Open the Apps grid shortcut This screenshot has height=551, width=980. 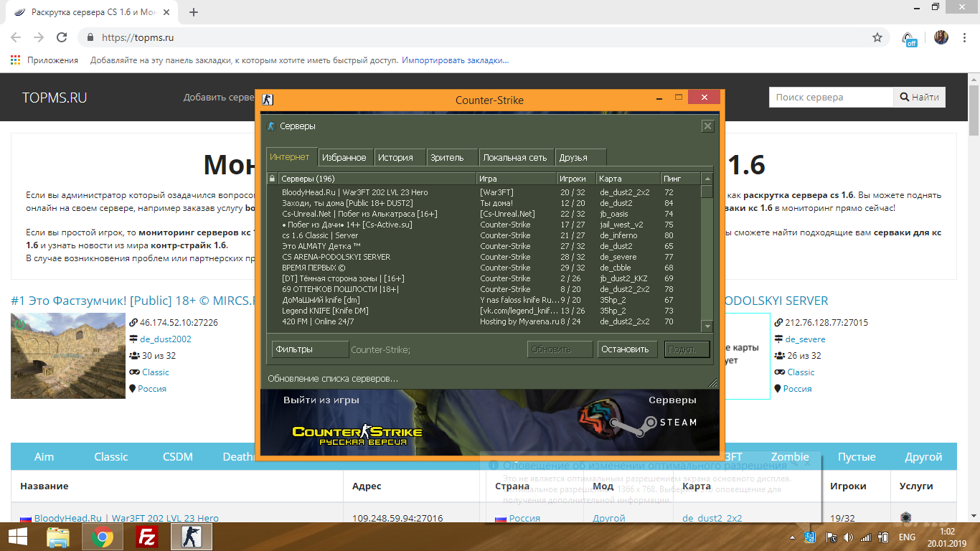coord(16,60)
